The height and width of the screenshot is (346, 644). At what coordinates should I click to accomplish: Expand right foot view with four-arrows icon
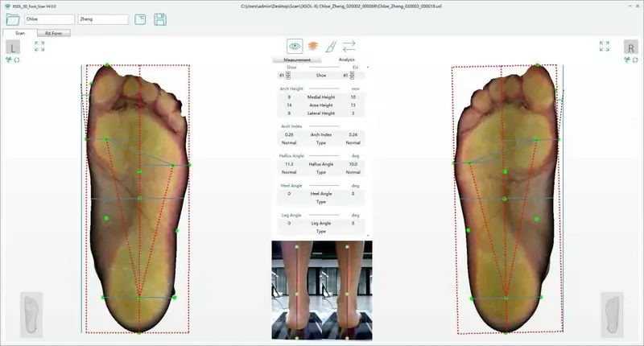pos(605,47)
